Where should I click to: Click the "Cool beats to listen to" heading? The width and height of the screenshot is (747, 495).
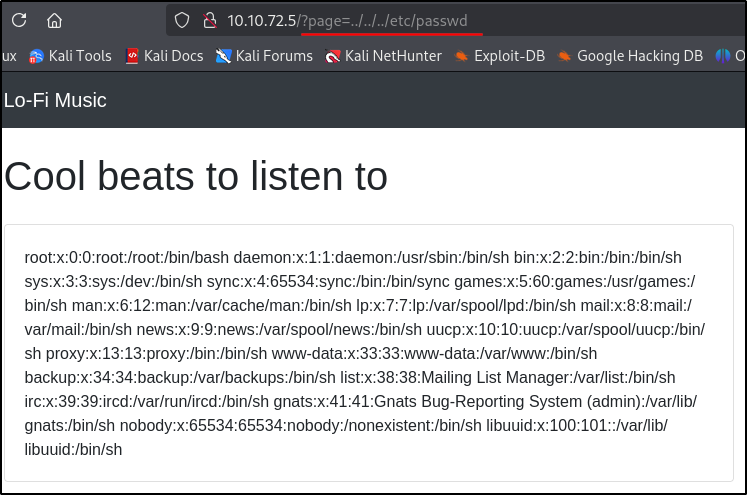point(196,176)
